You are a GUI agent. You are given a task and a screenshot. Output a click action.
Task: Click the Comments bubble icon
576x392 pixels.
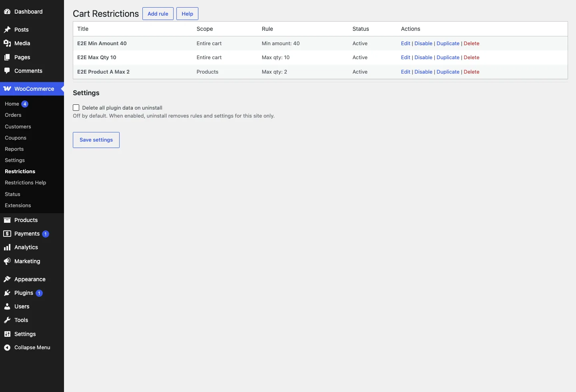7,71
